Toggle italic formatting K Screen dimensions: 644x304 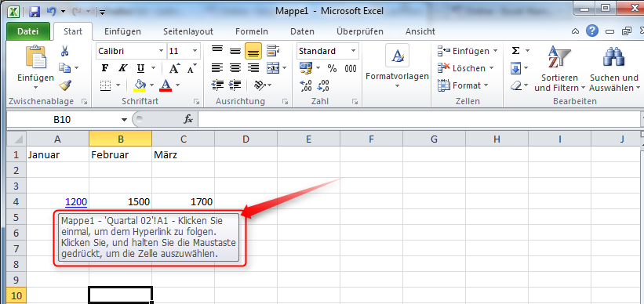tap(122, 68)
